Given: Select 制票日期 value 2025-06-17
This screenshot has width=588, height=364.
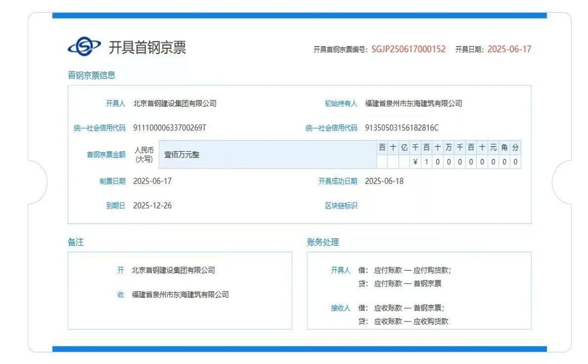Looking at the screenshot, I should coord(152,181).
